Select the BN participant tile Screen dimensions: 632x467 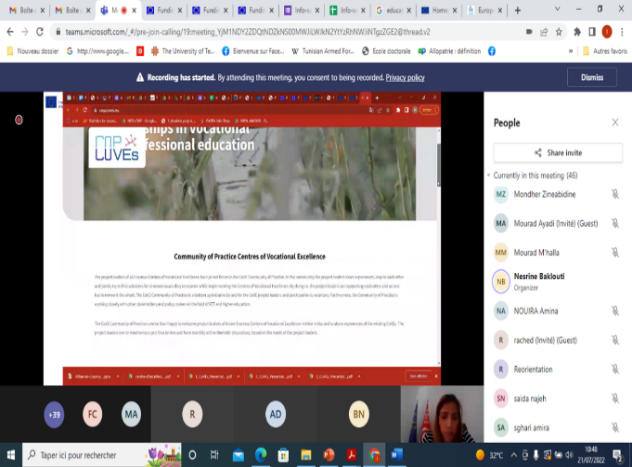click(359, 414)
